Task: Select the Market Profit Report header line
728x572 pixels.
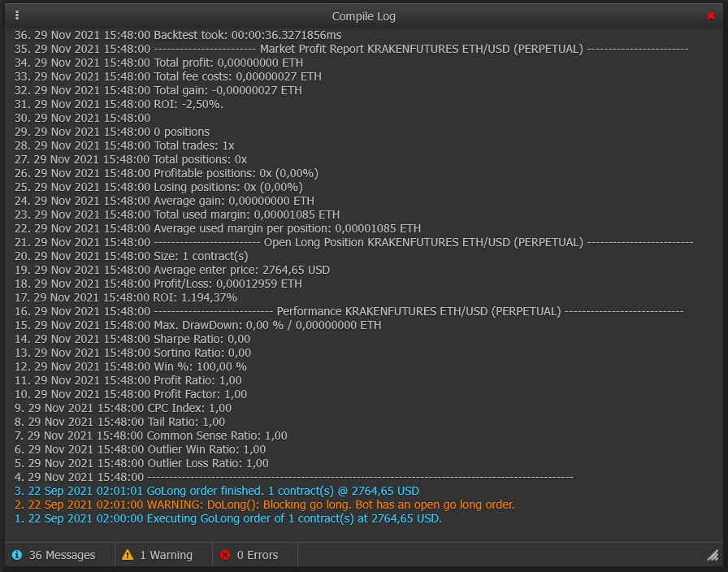Action: coord(352,49)
